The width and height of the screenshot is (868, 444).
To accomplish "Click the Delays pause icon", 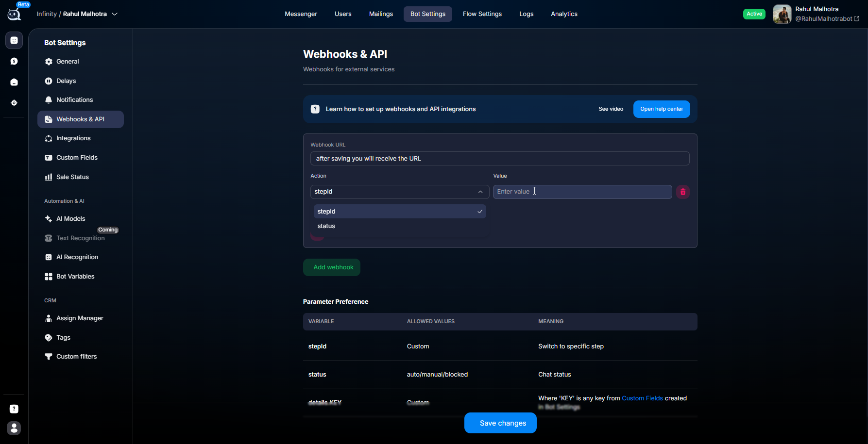I will pyautogui.click(x=49, y=81).
